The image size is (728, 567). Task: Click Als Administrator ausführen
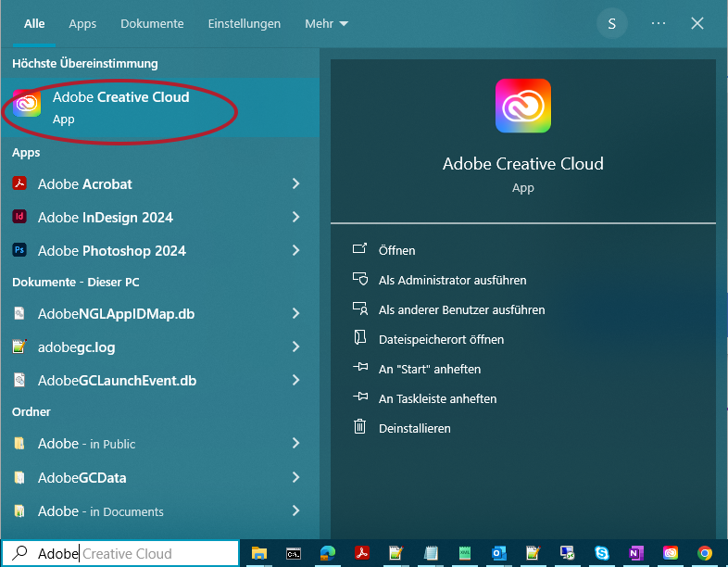point(452,280)
